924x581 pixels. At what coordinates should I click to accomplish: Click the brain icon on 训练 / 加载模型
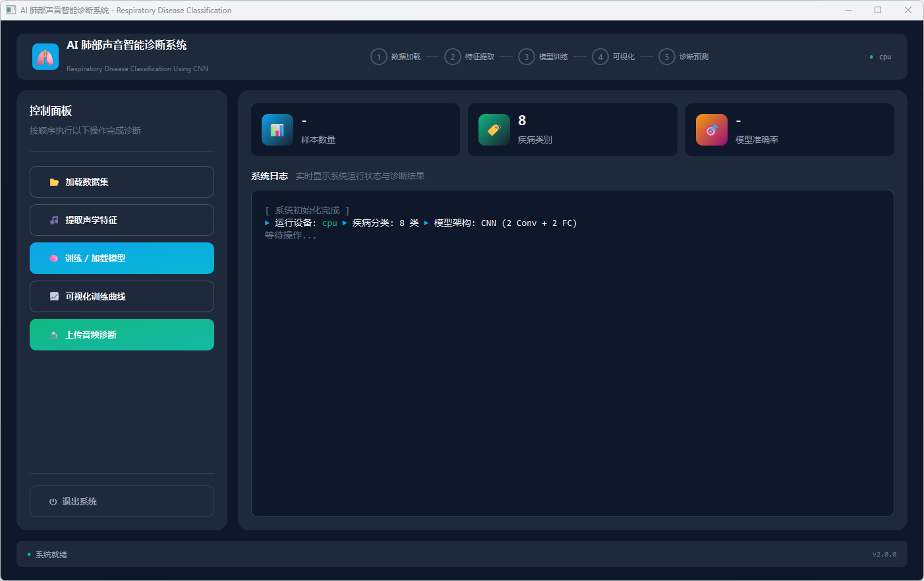tap(54, 259)
